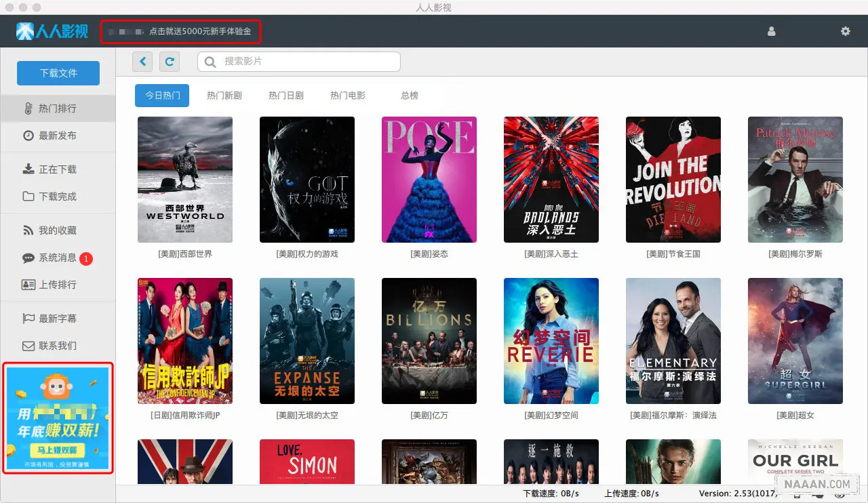Open 系统消息 in the sidebar

58,258
